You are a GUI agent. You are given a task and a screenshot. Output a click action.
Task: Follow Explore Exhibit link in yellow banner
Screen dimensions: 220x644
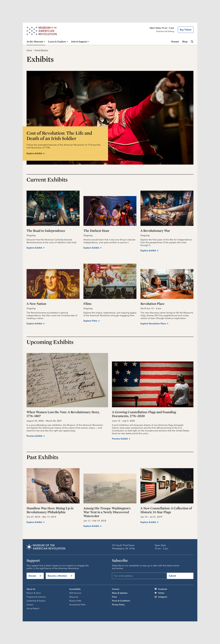pos(36,154)
